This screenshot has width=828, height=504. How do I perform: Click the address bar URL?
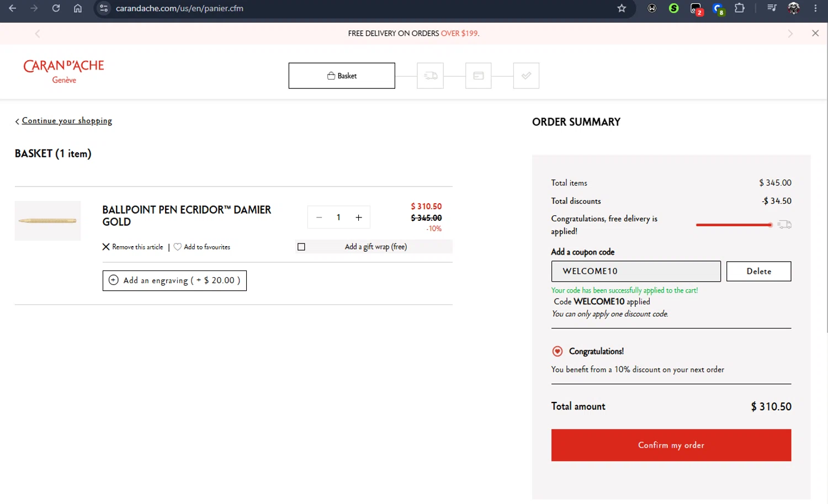pyautogui.click(x=179, y=8)
